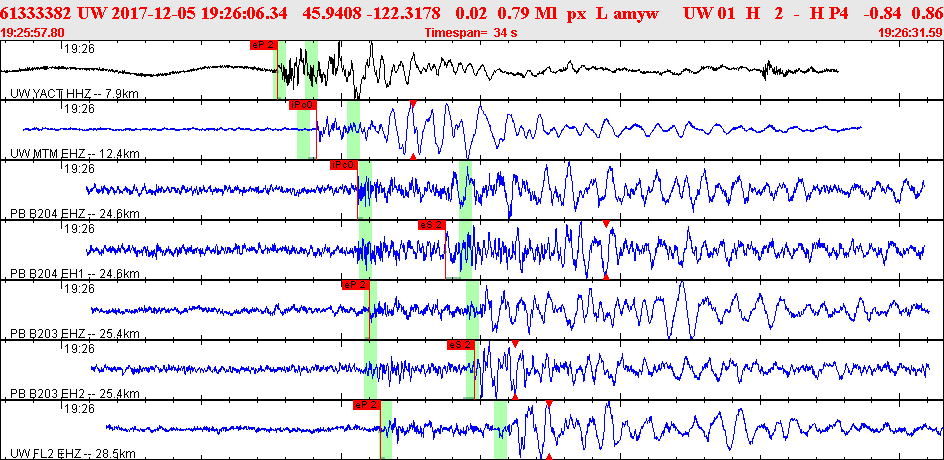The image size is (944, 460).
Task: Select the iPc0 pick flag on MTM EHZ trace
Action: pos(302,105)
